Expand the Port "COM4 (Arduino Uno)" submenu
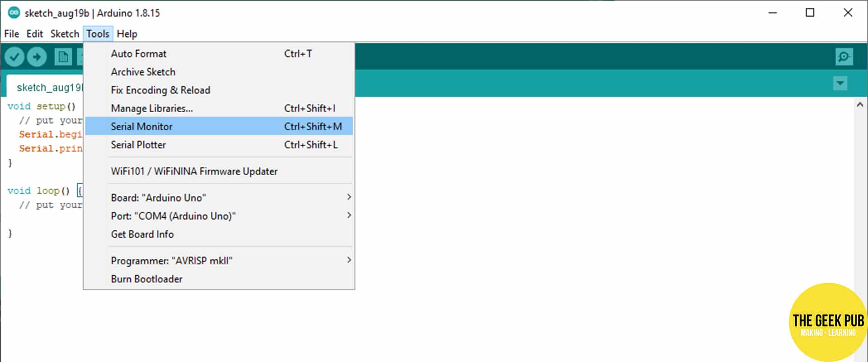The height and width of the screenshot is (362, 868). [219, 216]
